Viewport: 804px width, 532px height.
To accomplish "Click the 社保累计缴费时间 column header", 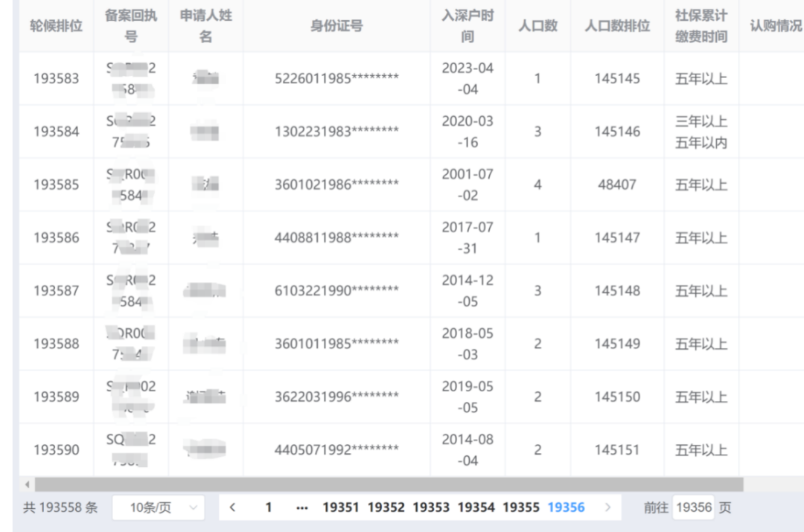I will 701,25.
